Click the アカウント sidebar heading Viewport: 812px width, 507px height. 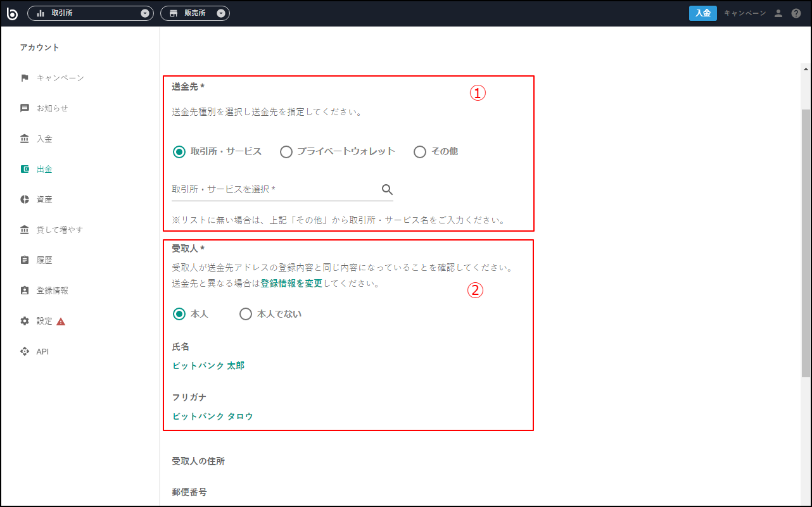pyautogui.click(x=39, y=47)
